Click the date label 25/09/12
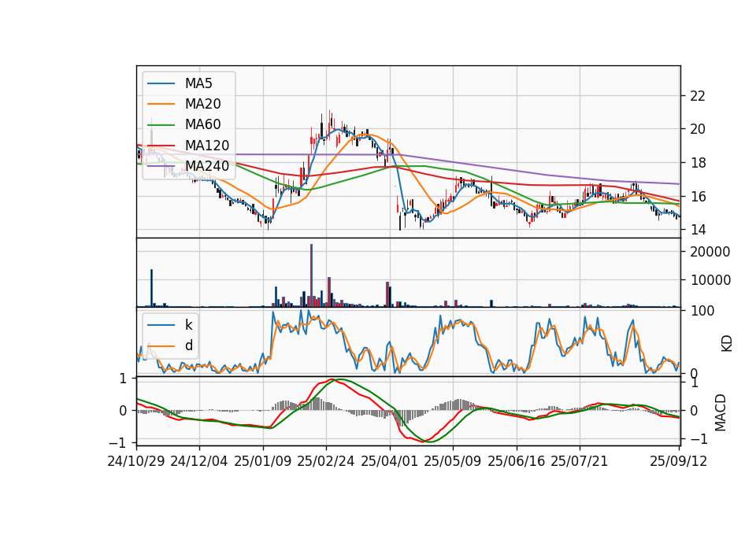Screen dimensions: 756x543 tap(678, 461)
